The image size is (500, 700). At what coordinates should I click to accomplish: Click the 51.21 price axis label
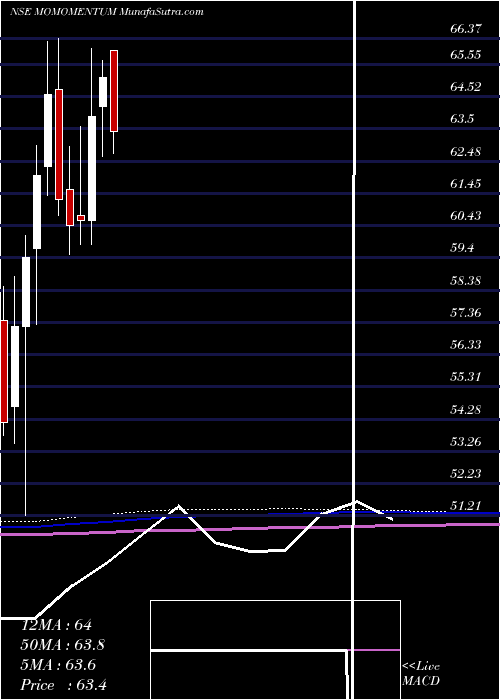(x=466, y=506)
